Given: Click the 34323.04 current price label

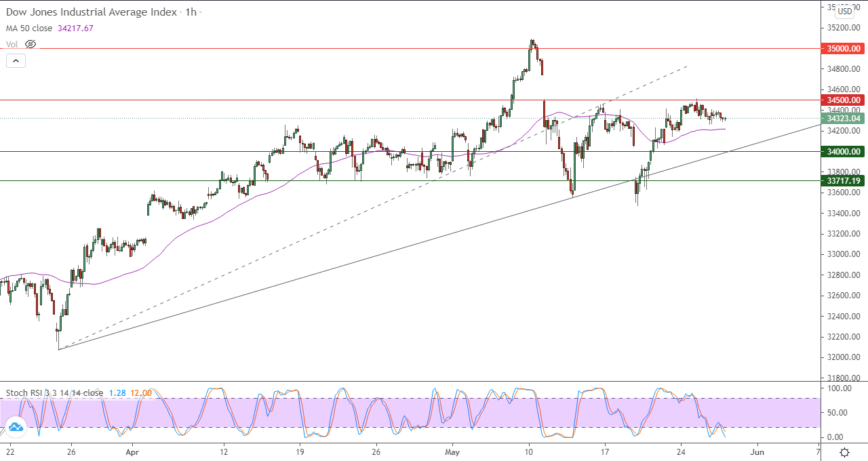Looking at the screenshot, I should coord(842,119).
